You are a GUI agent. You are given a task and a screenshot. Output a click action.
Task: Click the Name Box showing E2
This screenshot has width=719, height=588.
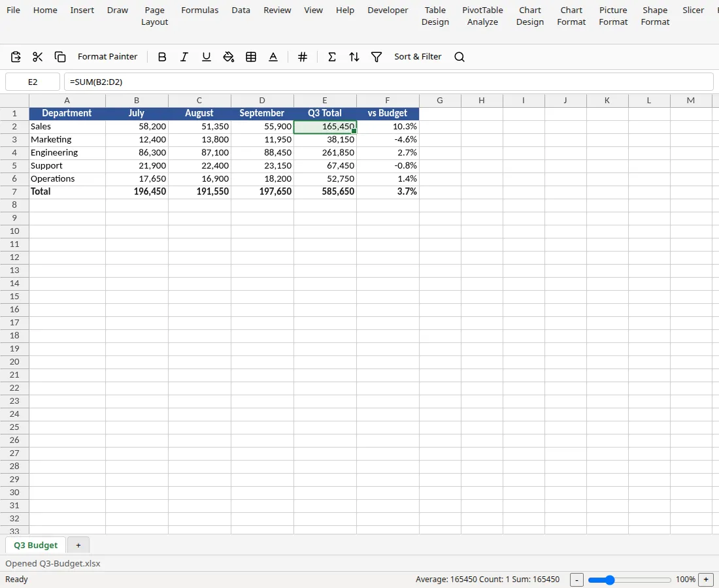coord(33,82)
